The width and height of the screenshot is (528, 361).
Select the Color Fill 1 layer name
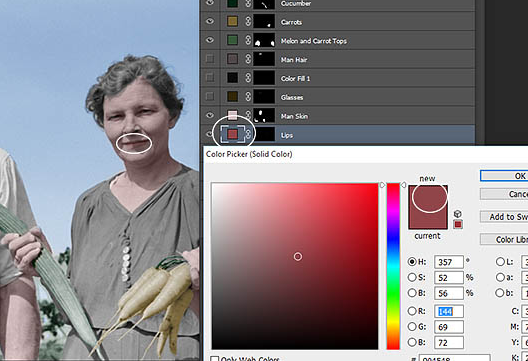click(295, 79)
